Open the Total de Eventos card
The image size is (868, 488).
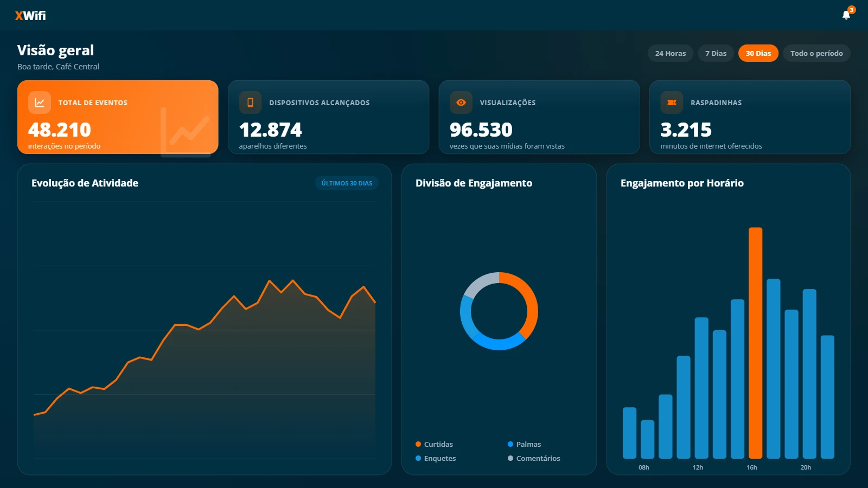tap(118, 117)
